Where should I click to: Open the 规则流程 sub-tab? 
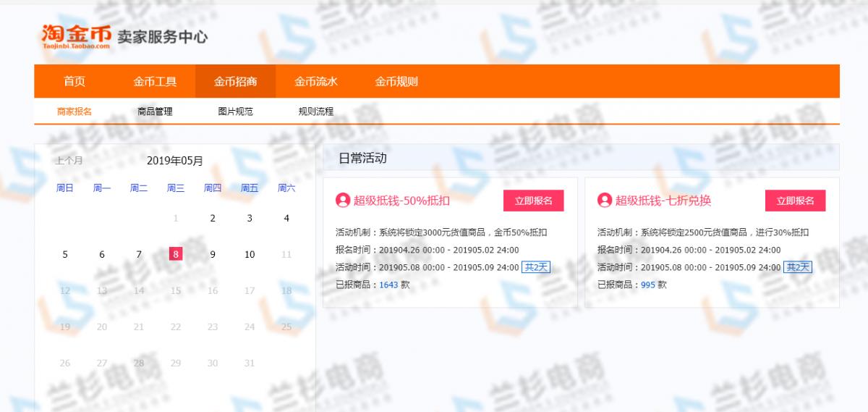[316, 112]
